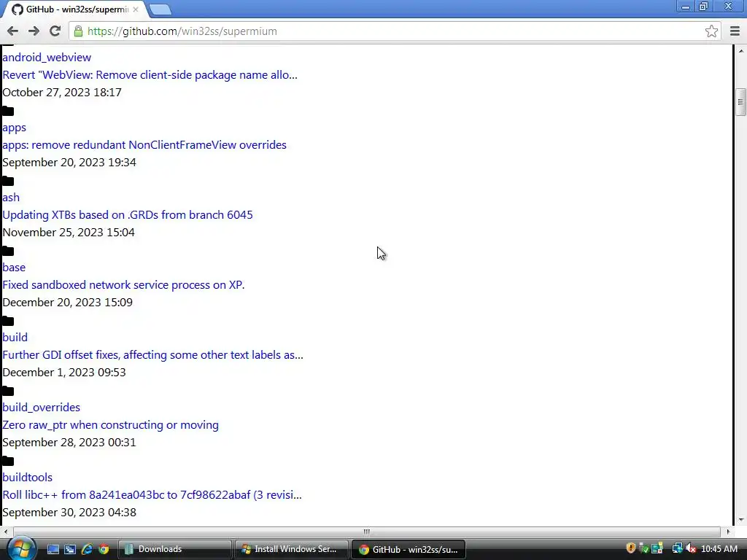This screenshot has height=560, width=747.
Task: Open the apps folder link
Action: click(15, 128)
